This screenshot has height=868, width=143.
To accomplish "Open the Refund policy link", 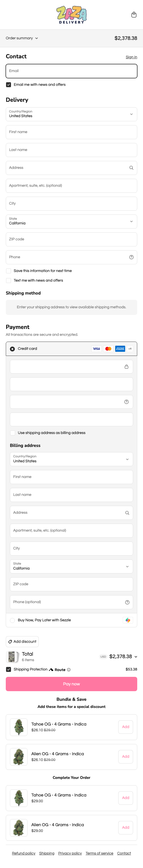I will coord(24,853).
